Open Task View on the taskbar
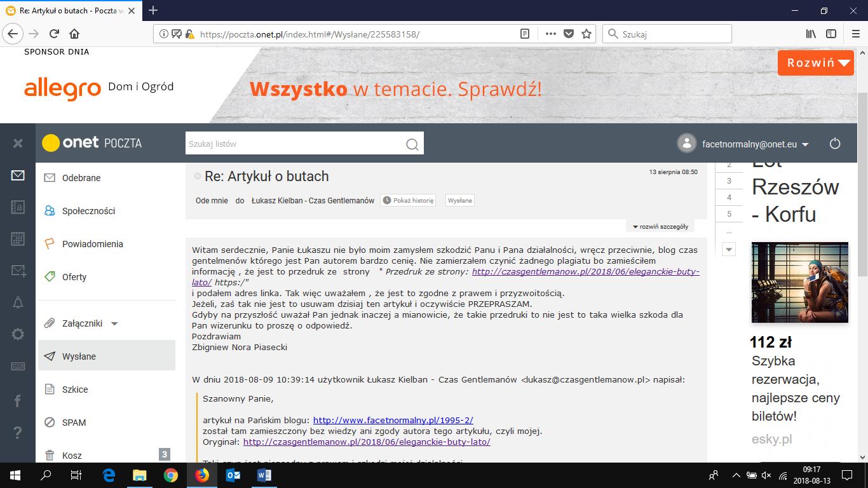This screenshot has width=868, height=488. tap(76, 475)
